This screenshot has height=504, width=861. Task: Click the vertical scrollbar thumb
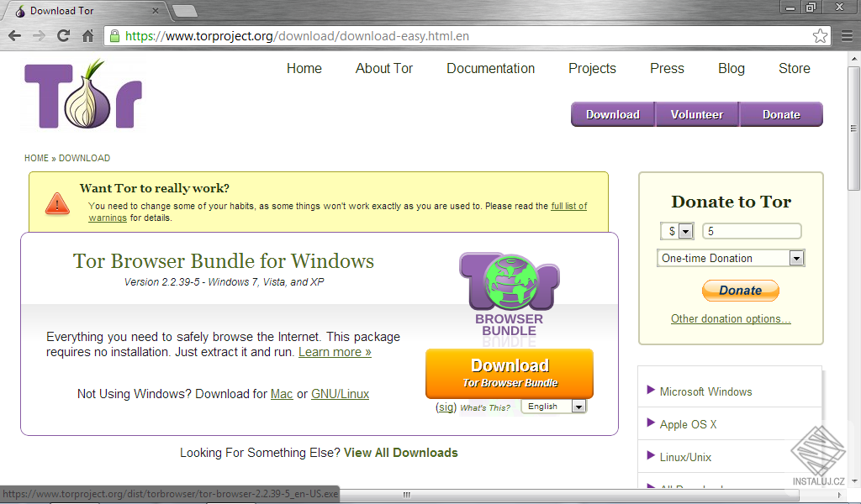[x=853, y=129]
